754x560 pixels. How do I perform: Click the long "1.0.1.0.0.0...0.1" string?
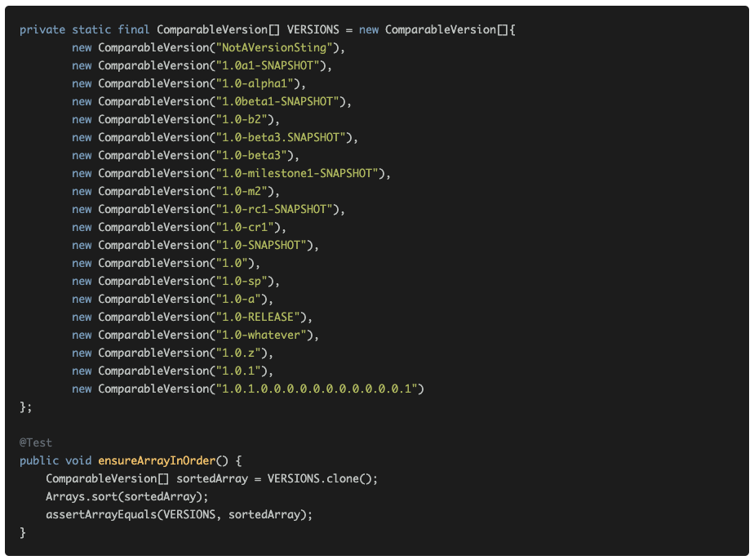[x=317, y=389]
